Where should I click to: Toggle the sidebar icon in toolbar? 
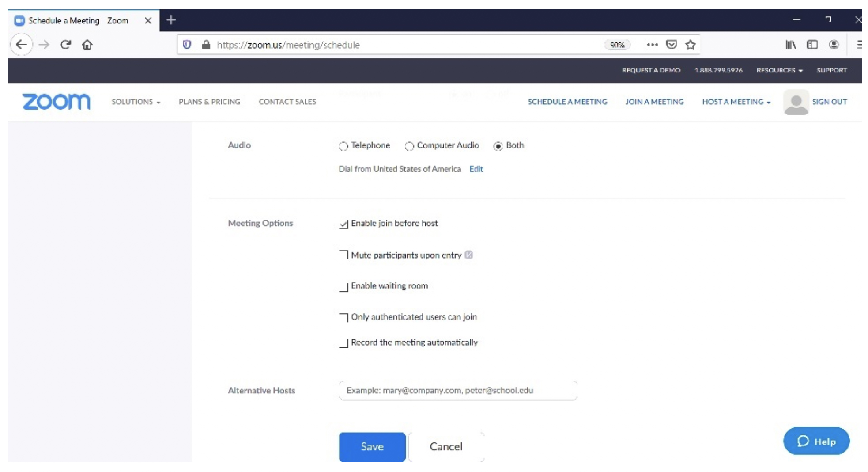(812, 45)
